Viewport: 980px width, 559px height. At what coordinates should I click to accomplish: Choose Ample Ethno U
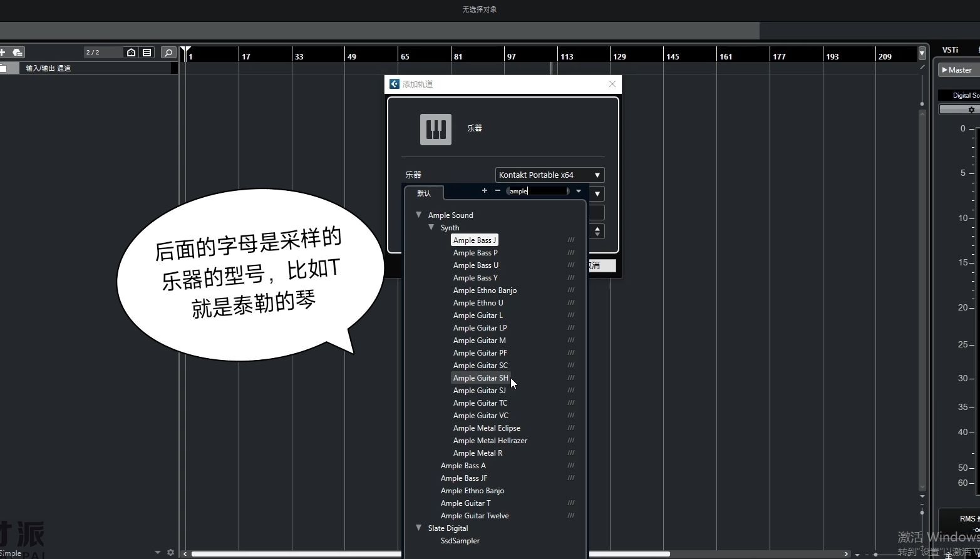pos(478,302)
